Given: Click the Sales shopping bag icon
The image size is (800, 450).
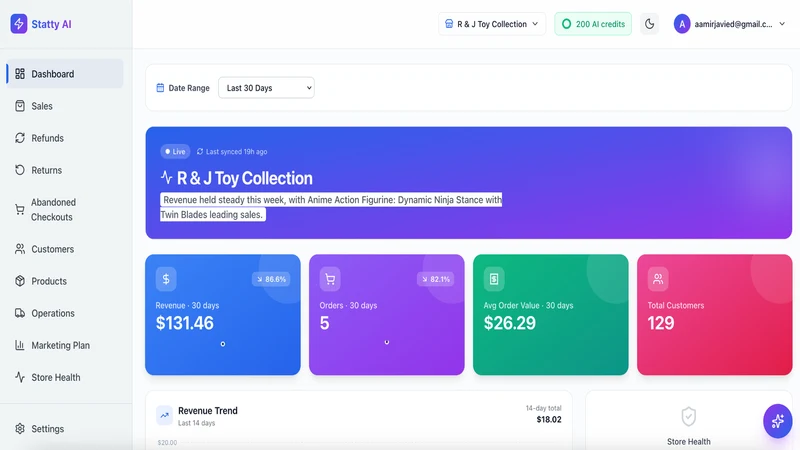Looking at the screenshot, I should tap(20, 106).
